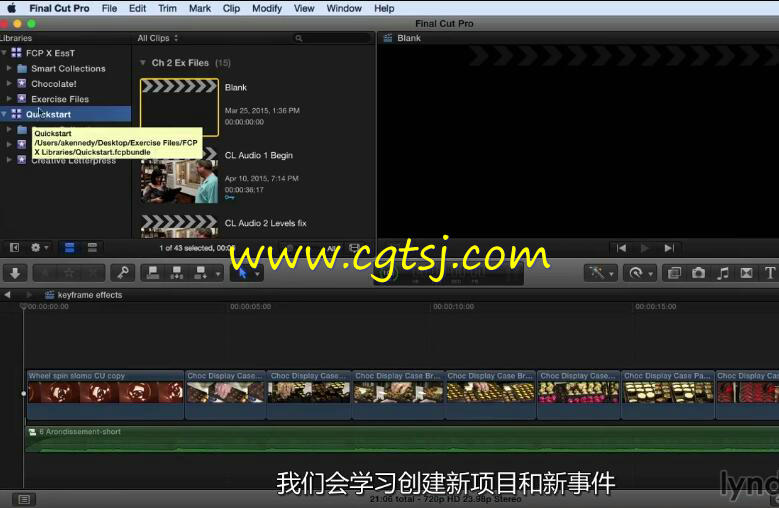Open the tool selection dropdown arrow

(257, 274)
